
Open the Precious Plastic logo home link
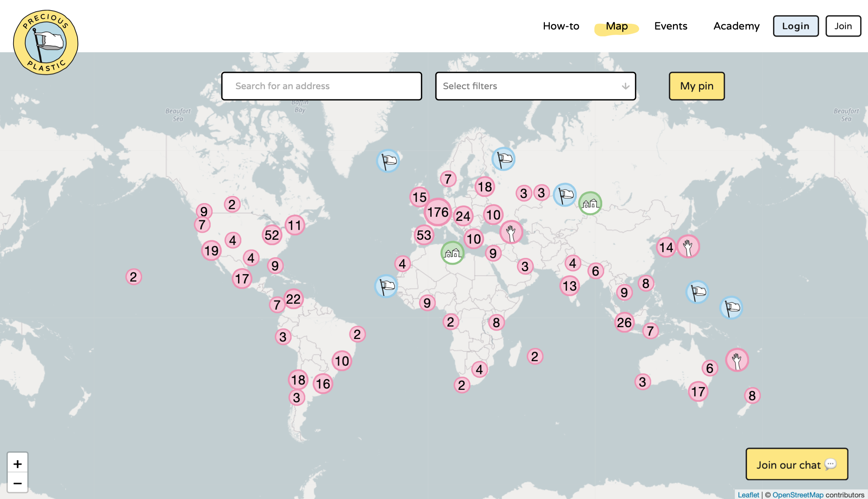pos(45,42)
